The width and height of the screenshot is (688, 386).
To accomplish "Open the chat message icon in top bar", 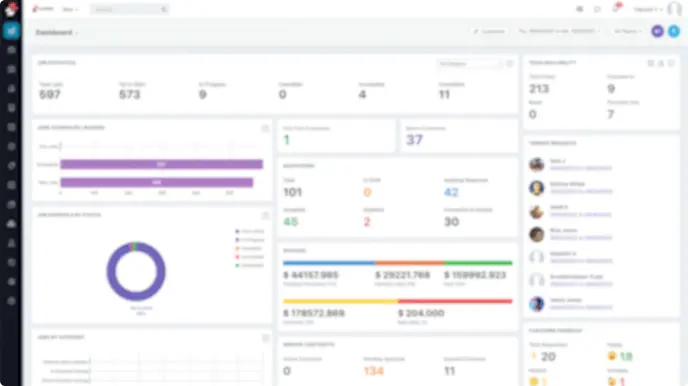I will 597,9.
